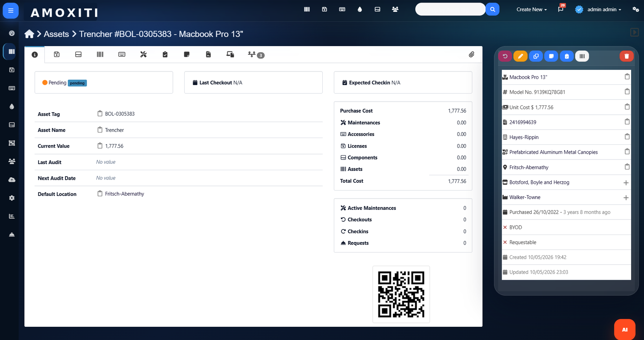
Task: Click the paperclip attachment icon
Action: [x=472, y=54]
